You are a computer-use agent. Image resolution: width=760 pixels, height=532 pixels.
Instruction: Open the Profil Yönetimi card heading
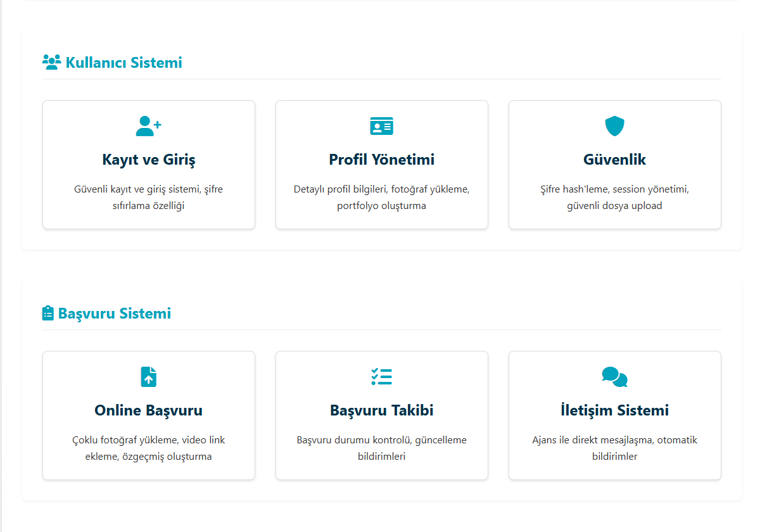(381, 160)
